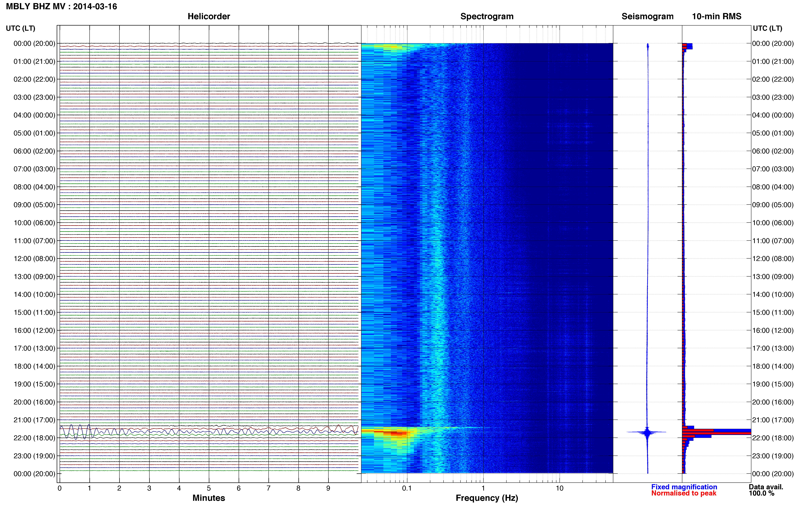Click the '0.1' frequency axis tick label
This screenshot has height=508, width=812.
click(x=407, y=488)
